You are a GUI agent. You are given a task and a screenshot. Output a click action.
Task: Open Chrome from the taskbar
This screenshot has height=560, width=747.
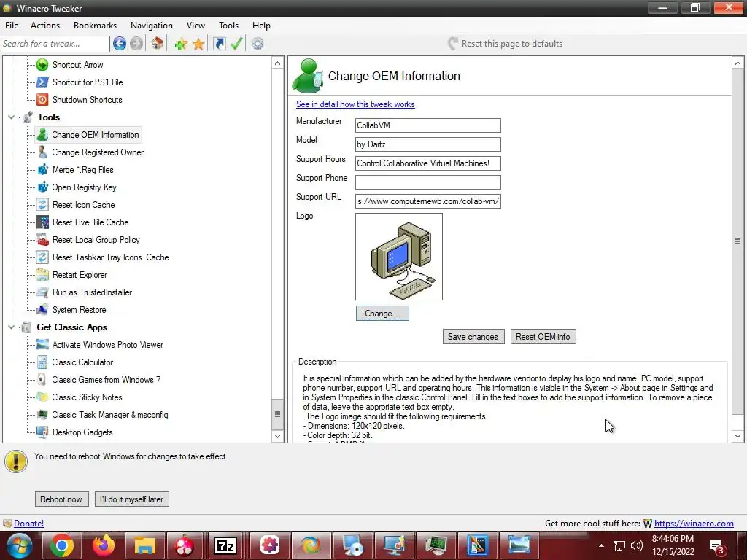tap(62, 545)
